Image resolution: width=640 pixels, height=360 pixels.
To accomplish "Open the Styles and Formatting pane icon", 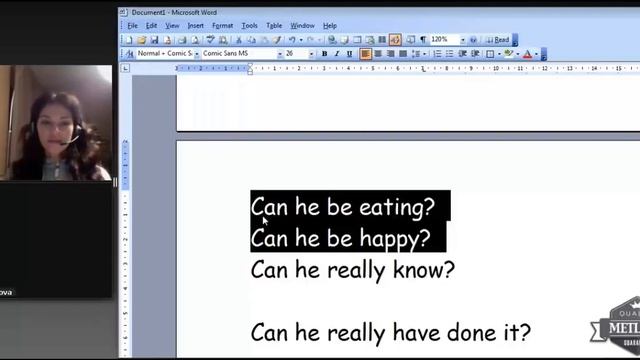I will click(129, 54).
